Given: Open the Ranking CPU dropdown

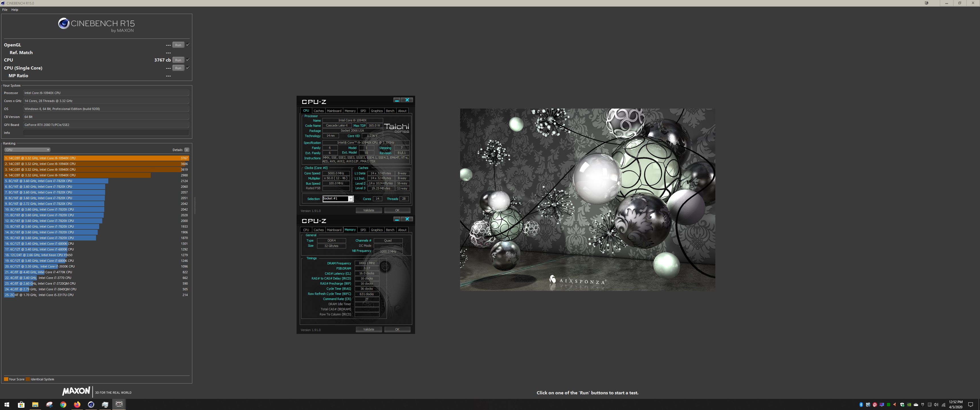Looking at the screenshot, I should pos(27,150).
